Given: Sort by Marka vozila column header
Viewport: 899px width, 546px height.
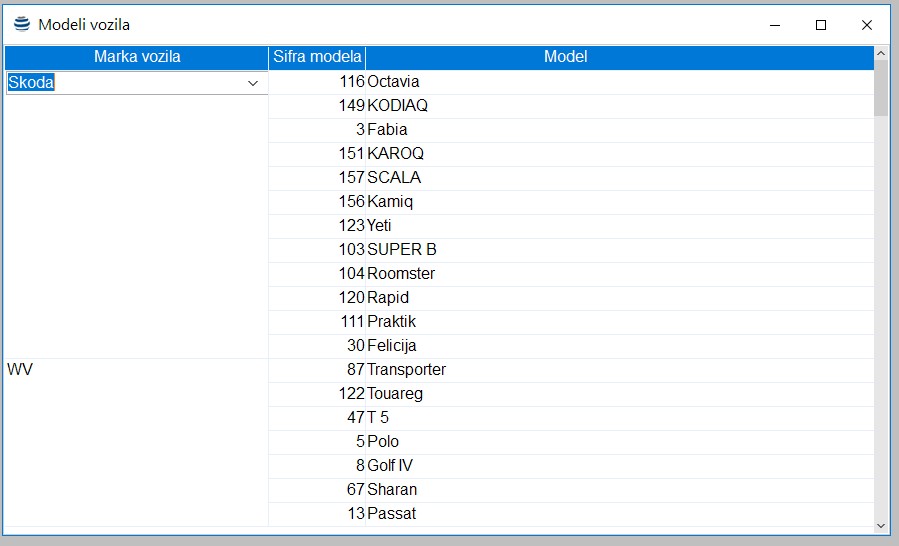Looking at the screenshot, I should 137,57.
